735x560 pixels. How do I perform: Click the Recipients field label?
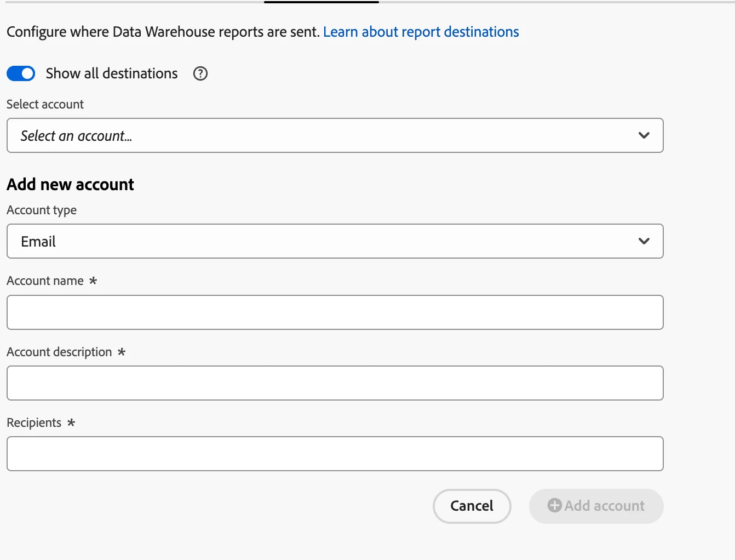click(x=34, y=422)
